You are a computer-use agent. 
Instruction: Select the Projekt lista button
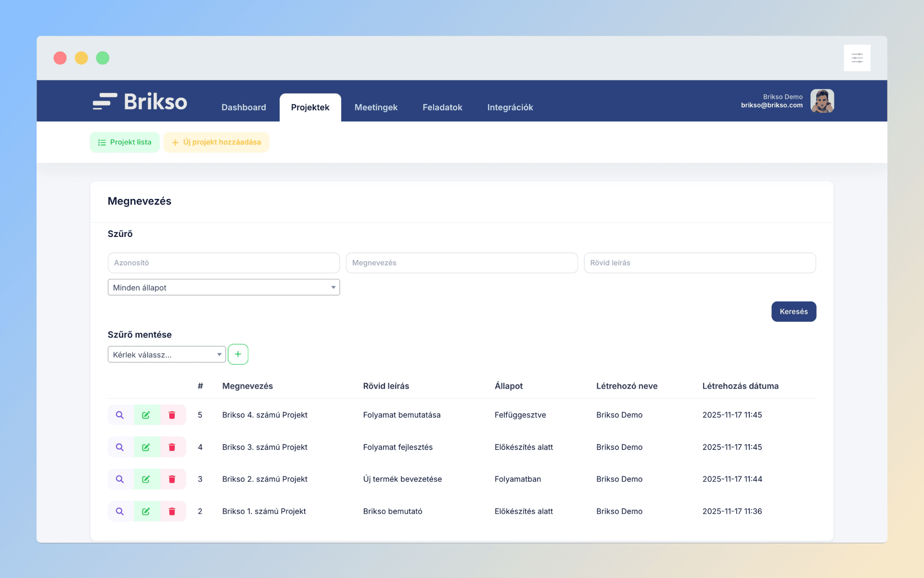125,142
